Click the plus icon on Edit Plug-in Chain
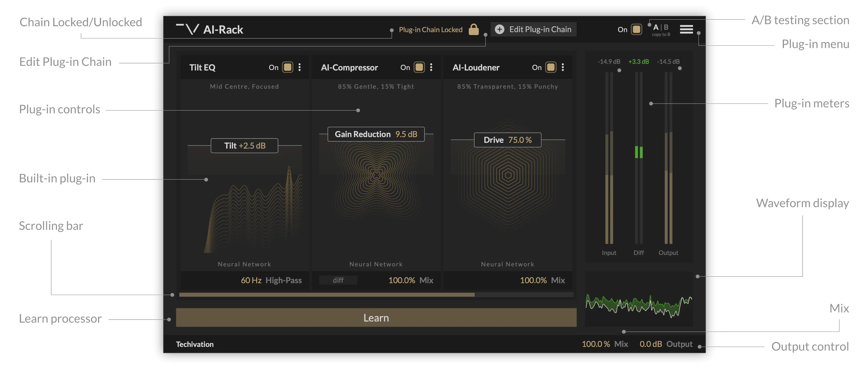 (x=499, y=29)
